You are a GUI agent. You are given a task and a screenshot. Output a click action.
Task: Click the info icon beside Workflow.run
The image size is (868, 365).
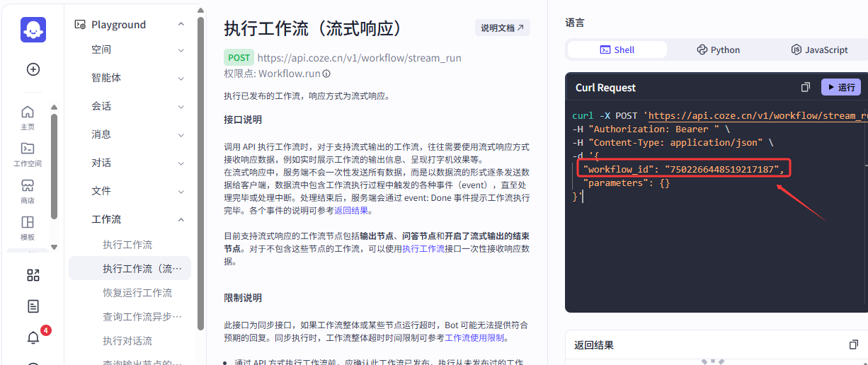click(326, 74)
